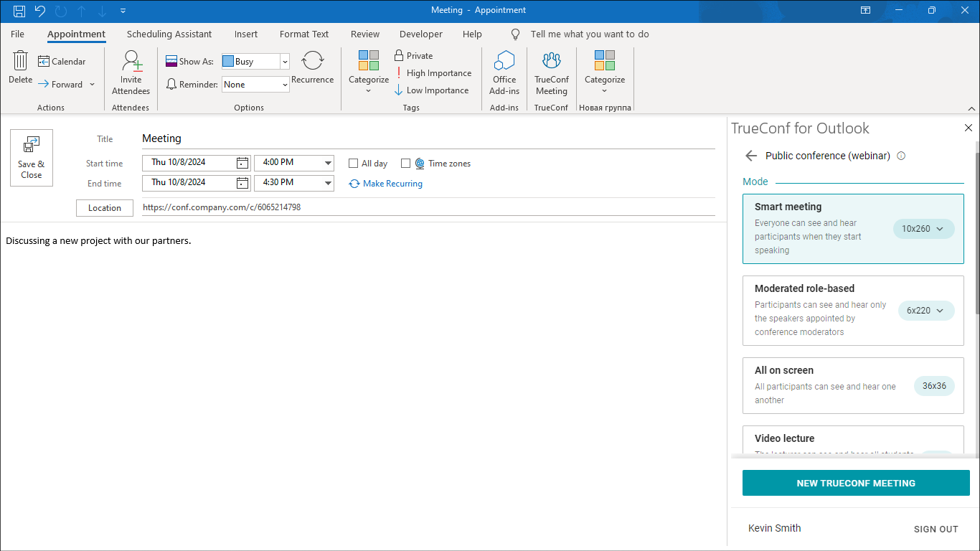This screenshot has width=980, height=551.
Task: Click Make Recurring link
Action: [386, 184]
